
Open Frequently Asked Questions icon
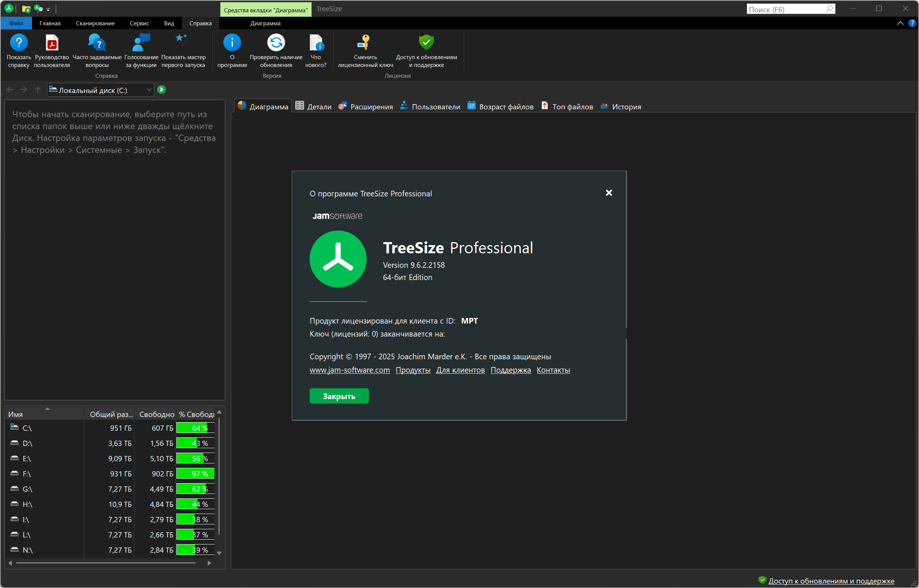pyautogui.click(x=97, y=42)
